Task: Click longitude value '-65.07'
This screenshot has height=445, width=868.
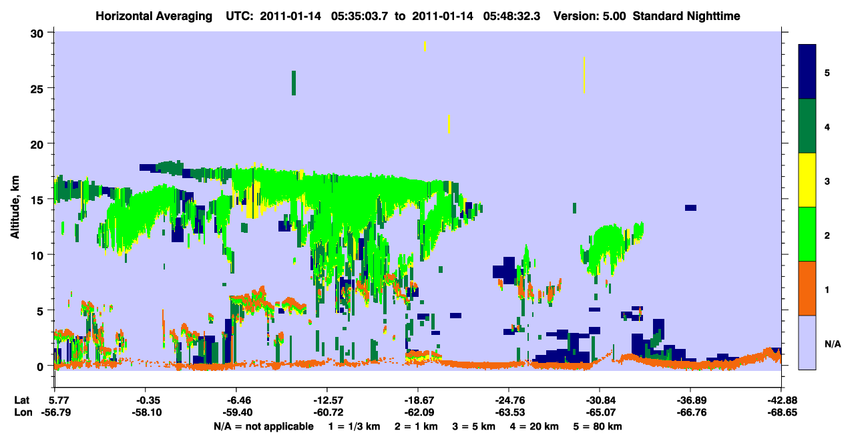Action: point(600,412)
